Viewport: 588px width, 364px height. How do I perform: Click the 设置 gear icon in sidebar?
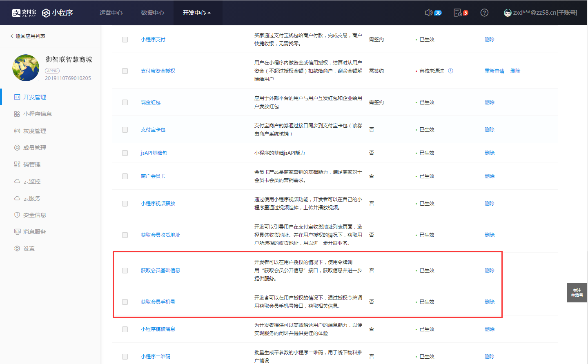click(x=17, y=249)
